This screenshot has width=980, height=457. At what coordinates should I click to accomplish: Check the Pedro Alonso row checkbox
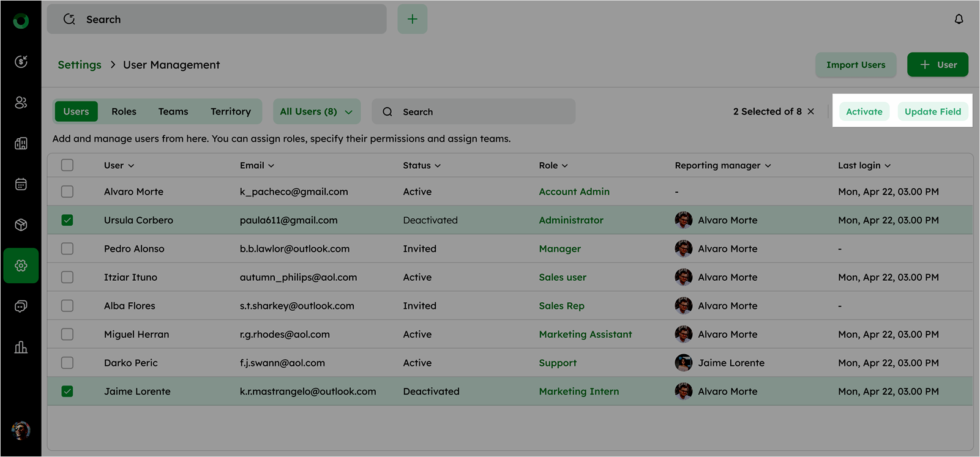tap(67, 249)
